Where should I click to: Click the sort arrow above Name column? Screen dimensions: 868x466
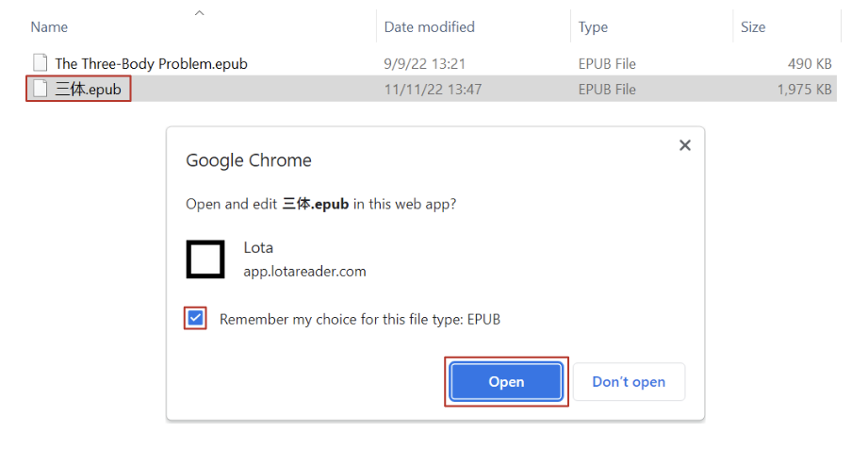point(199,13)
